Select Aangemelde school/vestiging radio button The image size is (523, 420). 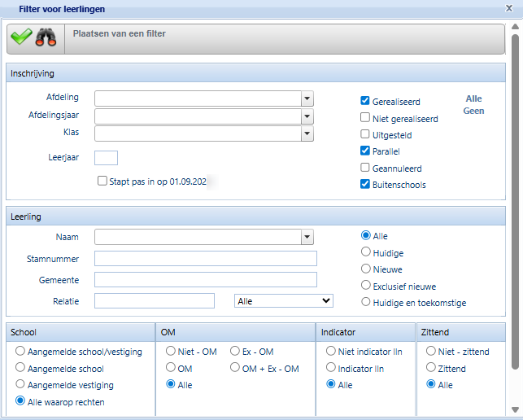pos(20,352)
